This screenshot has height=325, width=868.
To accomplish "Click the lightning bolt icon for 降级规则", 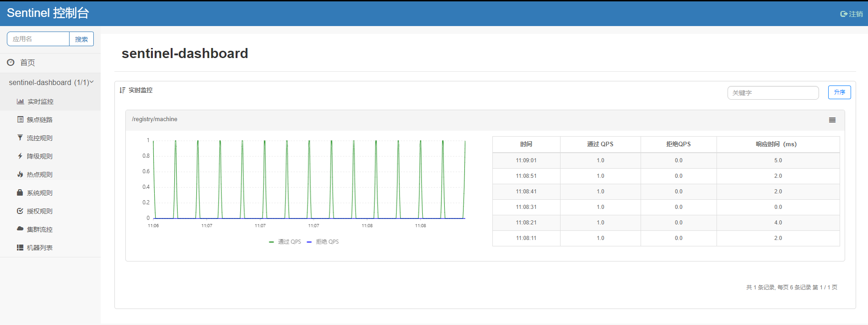I will coord(20,156).
